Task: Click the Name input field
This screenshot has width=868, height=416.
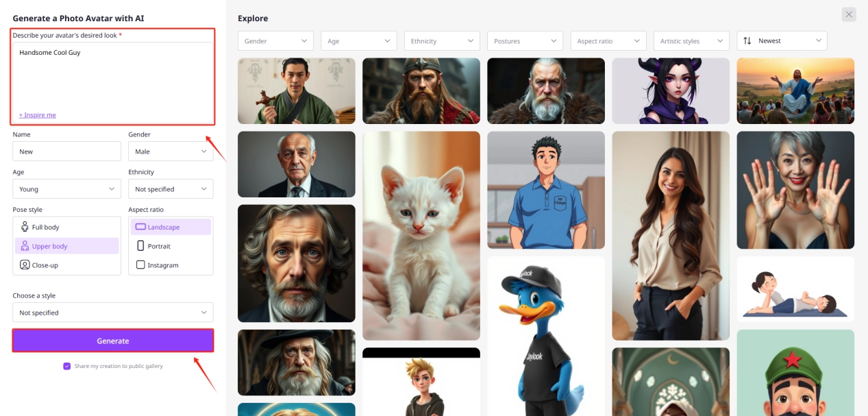Action: tap(66, 151)
